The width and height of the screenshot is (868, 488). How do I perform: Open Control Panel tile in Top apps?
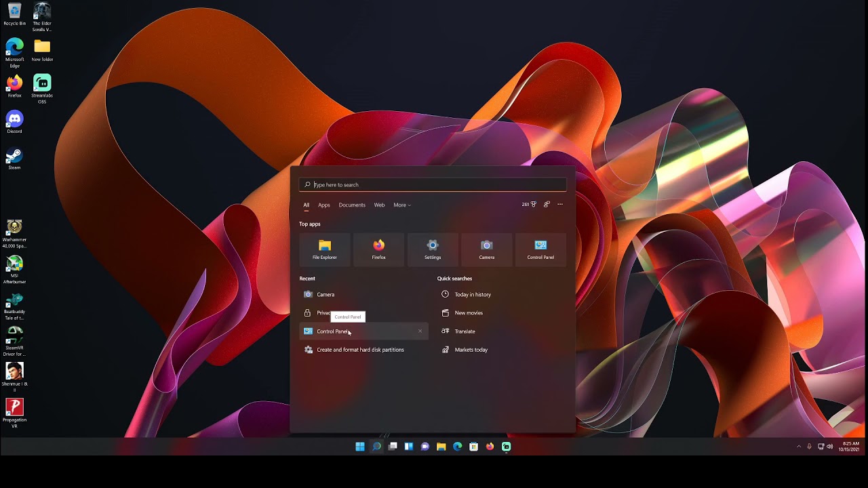coord(540,249)
